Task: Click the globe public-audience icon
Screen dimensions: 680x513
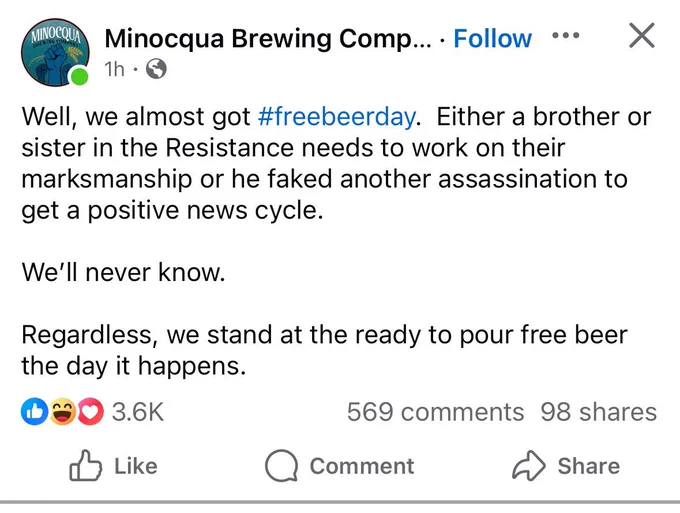Action: click(x=156, y=69)
